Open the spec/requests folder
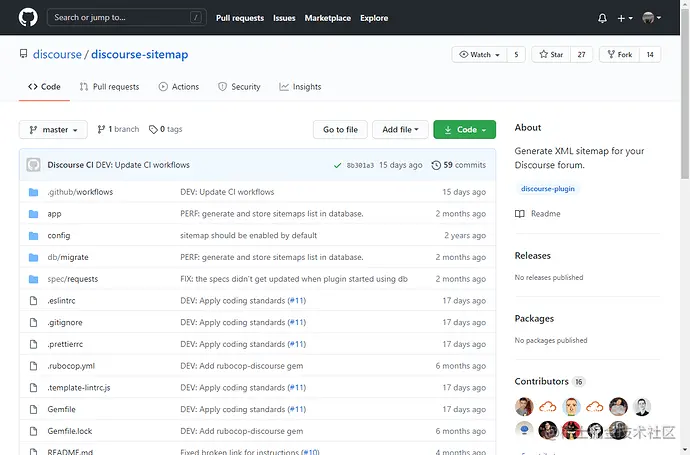 pyautogui.click(x=73, y=279)
